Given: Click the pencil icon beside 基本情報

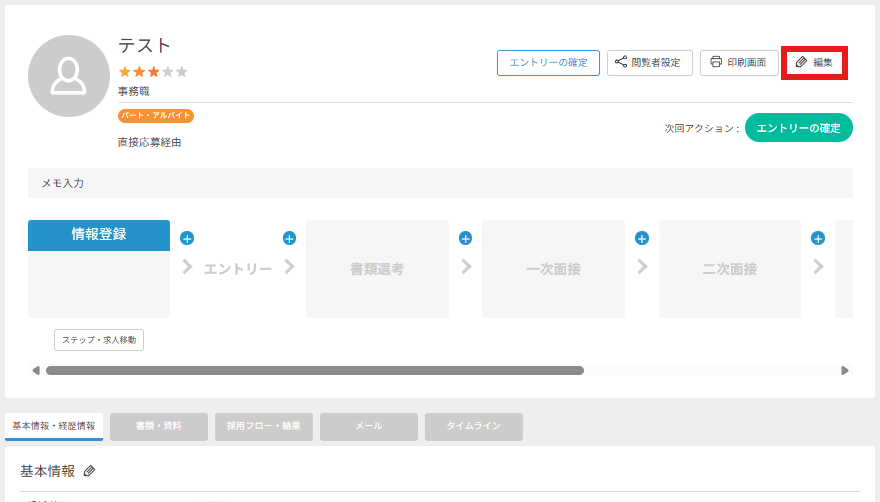Looking at the screenshot, I should [x=90, y=471].
